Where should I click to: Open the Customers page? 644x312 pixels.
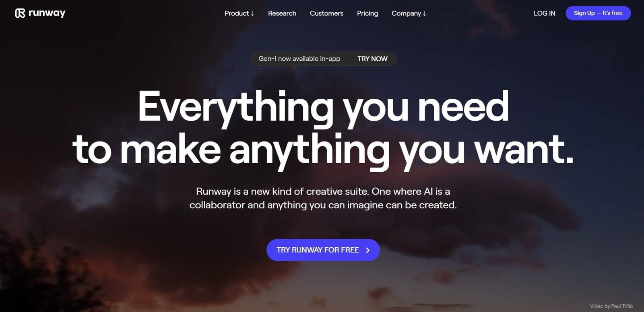(x=326, y=13)
